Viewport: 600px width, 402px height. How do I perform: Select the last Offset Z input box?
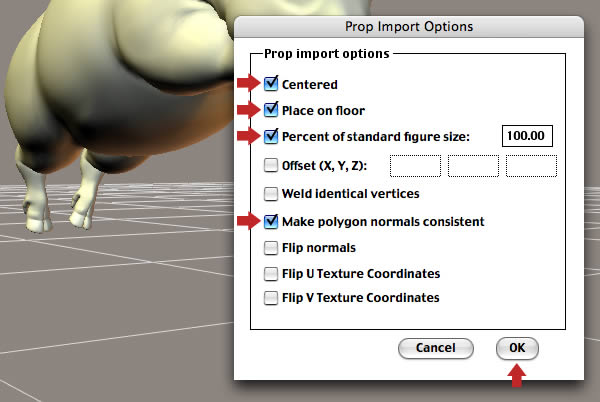tap(532, 166)
